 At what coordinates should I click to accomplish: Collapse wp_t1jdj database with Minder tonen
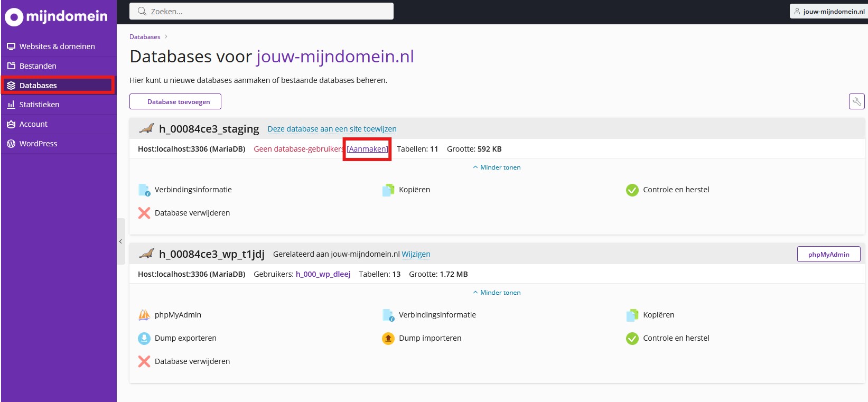[497, 293]
